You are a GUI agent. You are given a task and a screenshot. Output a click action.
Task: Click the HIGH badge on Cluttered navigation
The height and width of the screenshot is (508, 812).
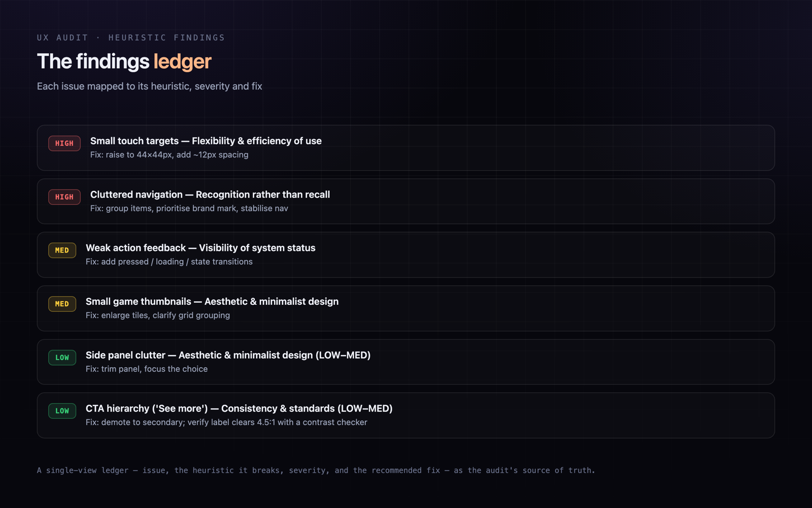click(x=64, y=197)
